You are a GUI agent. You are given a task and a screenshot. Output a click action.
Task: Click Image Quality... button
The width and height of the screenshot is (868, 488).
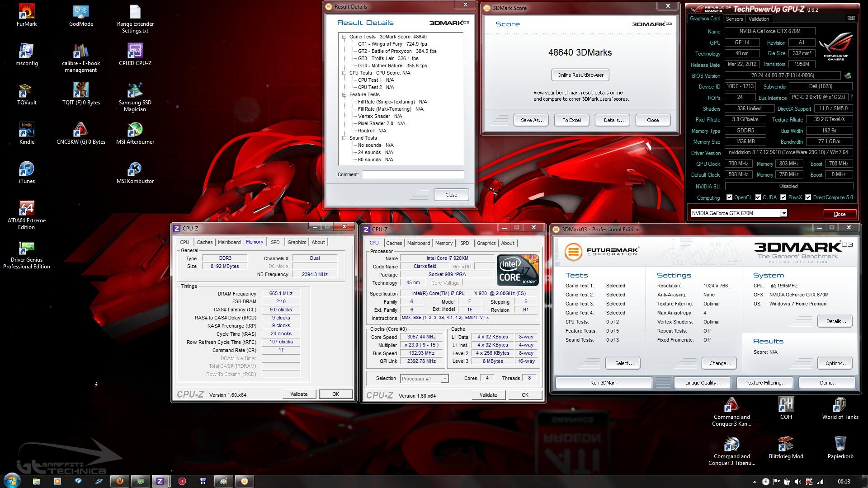point(703,383)
